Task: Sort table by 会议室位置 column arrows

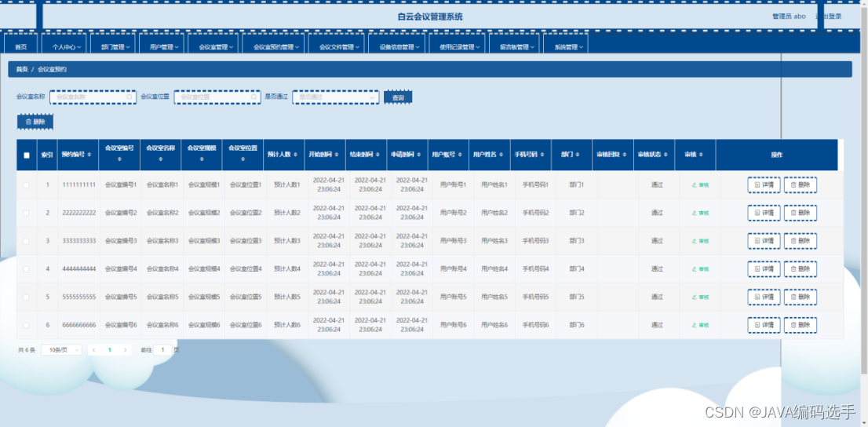Action: point(243,159)
